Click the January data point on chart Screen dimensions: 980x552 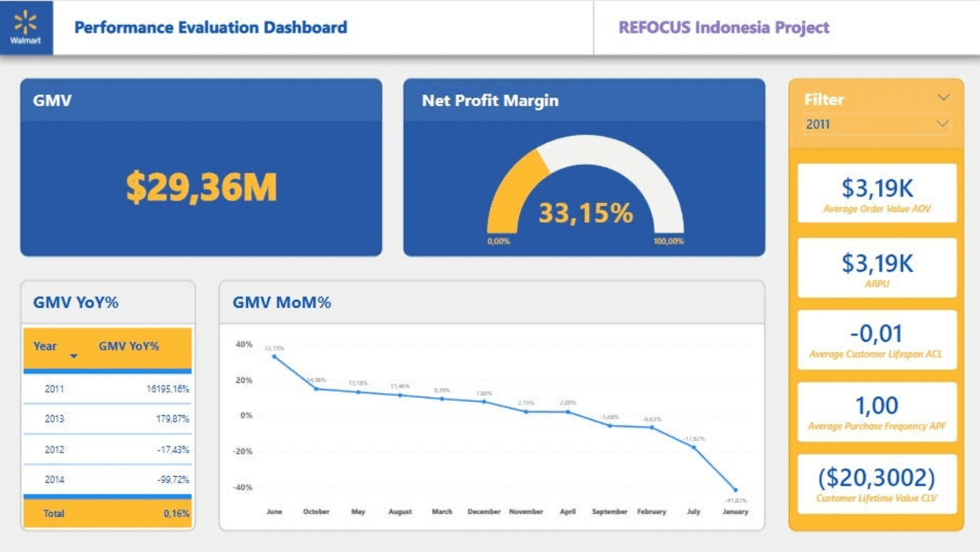coord(736,490)
